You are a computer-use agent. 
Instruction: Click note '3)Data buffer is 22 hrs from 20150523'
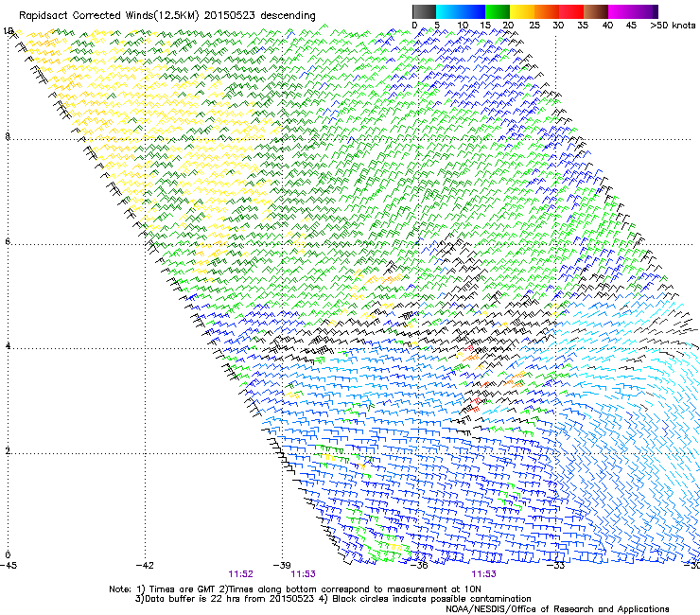point(224,599)
